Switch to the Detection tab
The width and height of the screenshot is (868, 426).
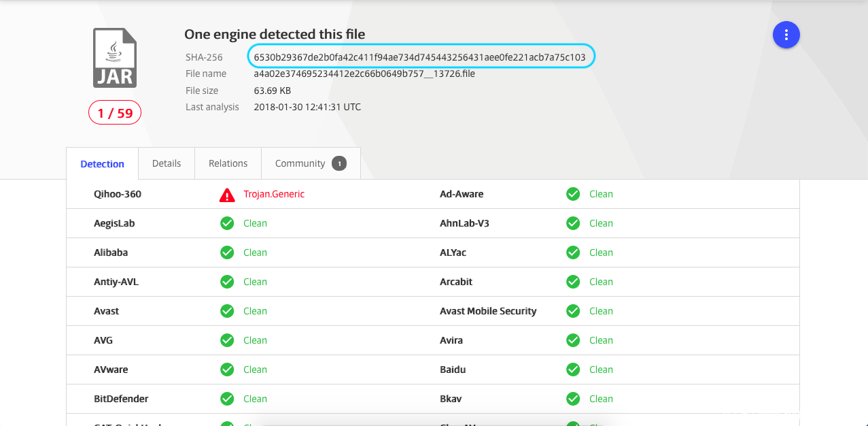102,164
